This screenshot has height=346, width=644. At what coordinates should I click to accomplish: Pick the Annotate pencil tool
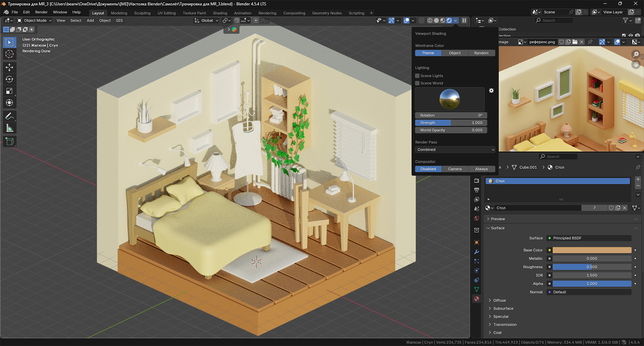tap(9, 116)
